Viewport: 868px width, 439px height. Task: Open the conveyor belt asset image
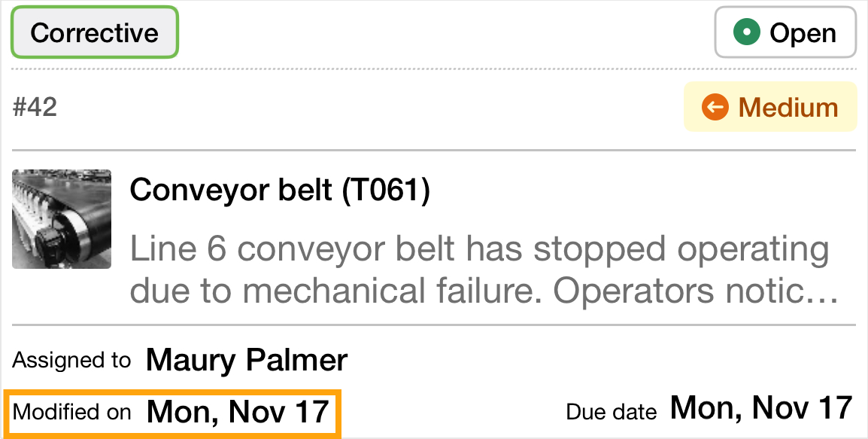point(61,219)
